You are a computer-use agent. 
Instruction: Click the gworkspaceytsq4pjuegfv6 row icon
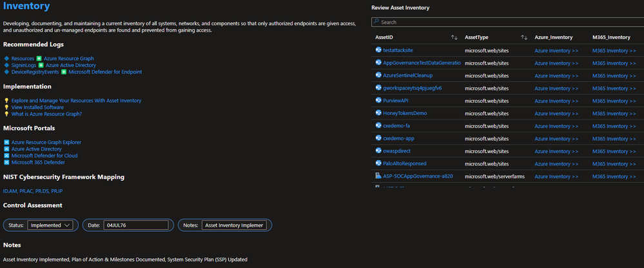click(378, 88)
